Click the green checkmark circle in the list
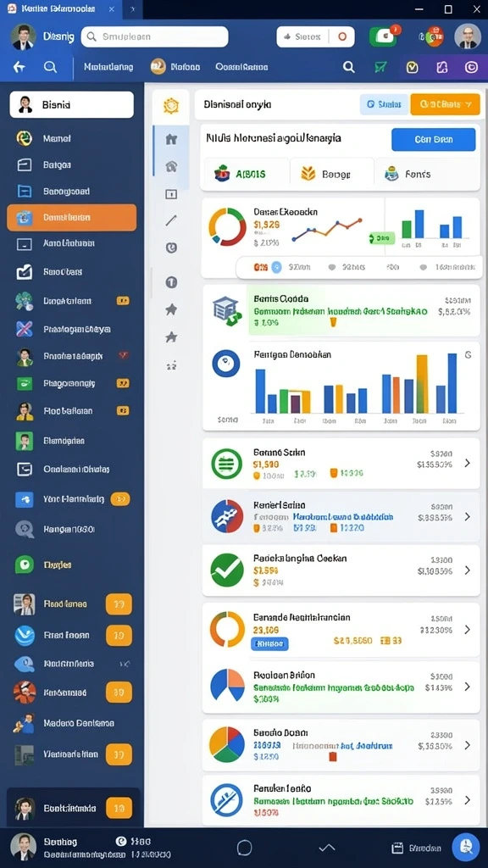The height and width of the screenshot is (868, 488). click(x=227, y=570)
